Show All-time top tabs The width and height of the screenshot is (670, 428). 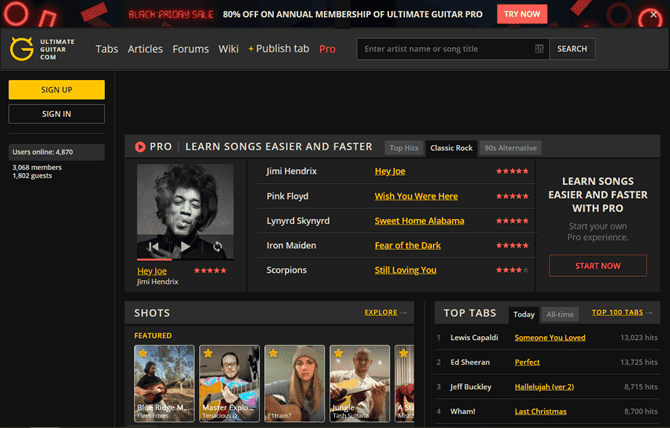(x=559, y=314)
